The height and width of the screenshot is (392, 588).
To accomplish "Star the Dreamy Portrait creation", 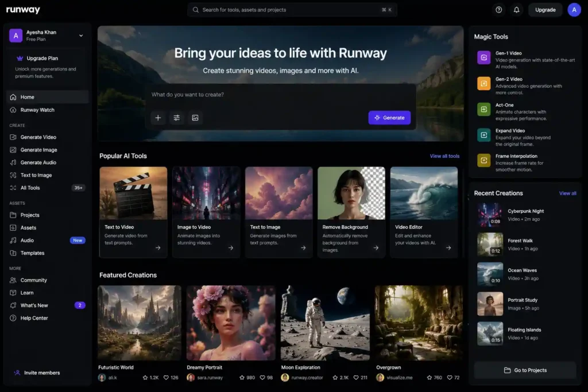I will [x=242, y=378].
